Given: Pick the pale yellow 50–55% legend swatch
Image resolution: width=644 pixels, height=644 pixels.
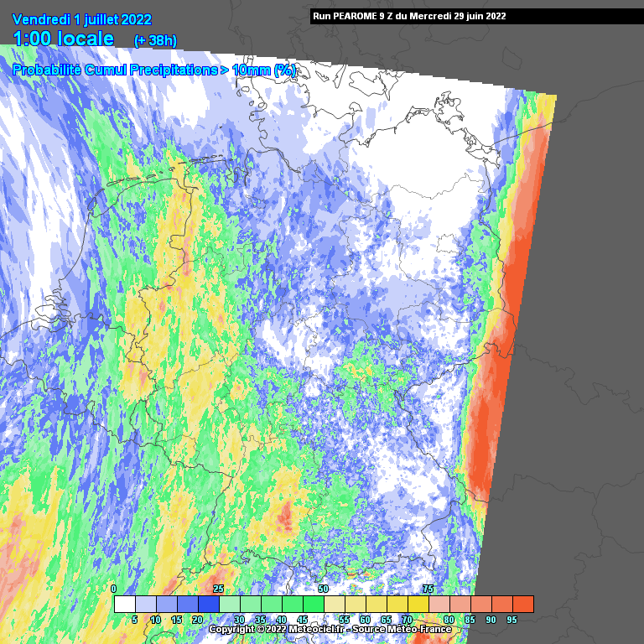Looking at the screenshot, I should pos(334,604).
